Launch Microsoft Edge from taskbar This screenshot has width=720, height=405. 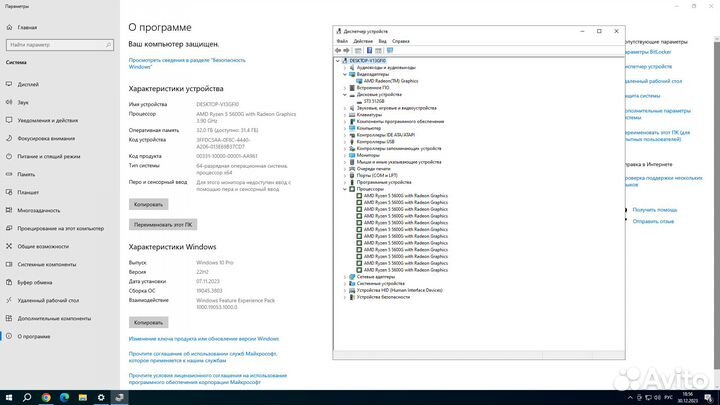click(x=64, y=398)
